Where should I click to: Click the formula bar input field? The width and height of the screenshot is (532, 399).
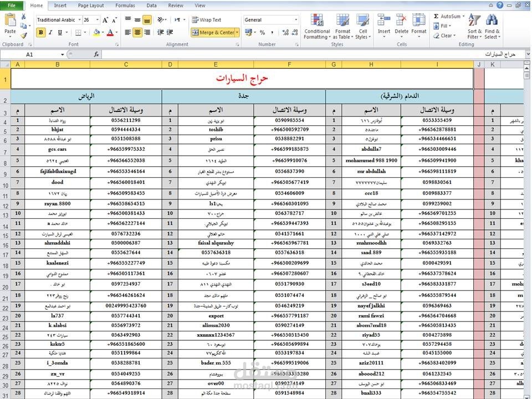(312, 54)
